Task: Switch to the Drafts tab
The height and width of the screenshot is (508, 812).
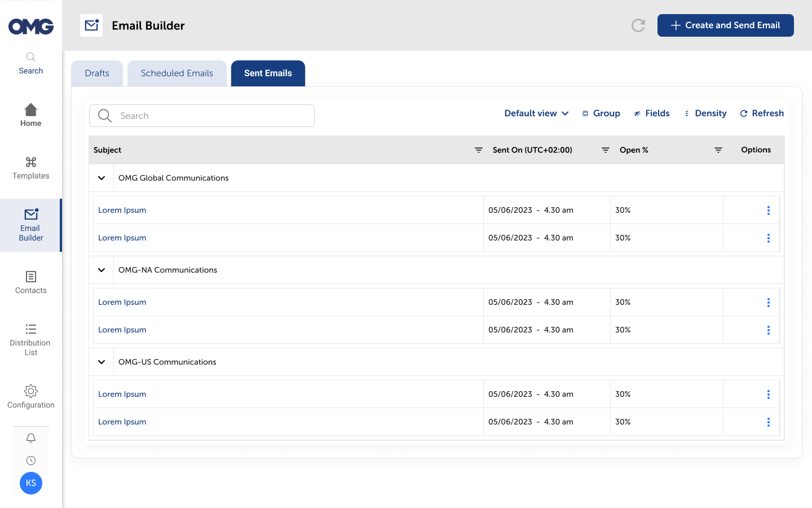Action: coord(97,73)
